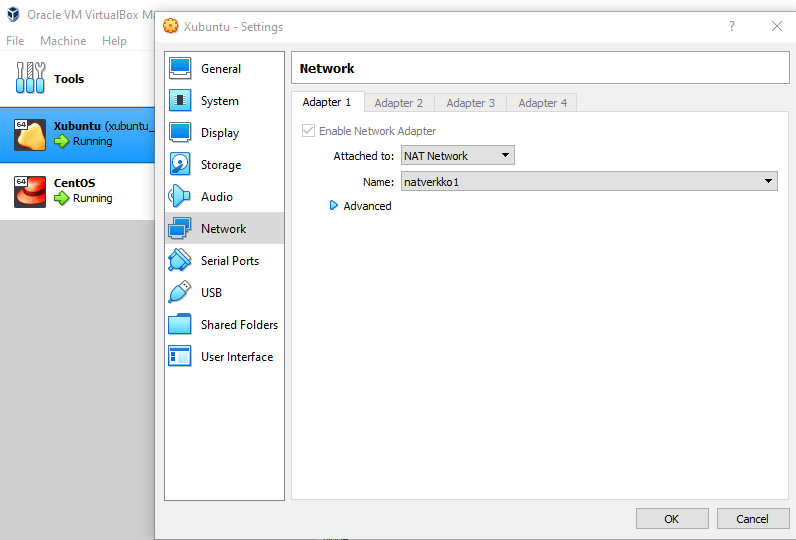The width and height of the screenshot is (796, 540).
Task: Open Storage disk icon
Action: 180,165
